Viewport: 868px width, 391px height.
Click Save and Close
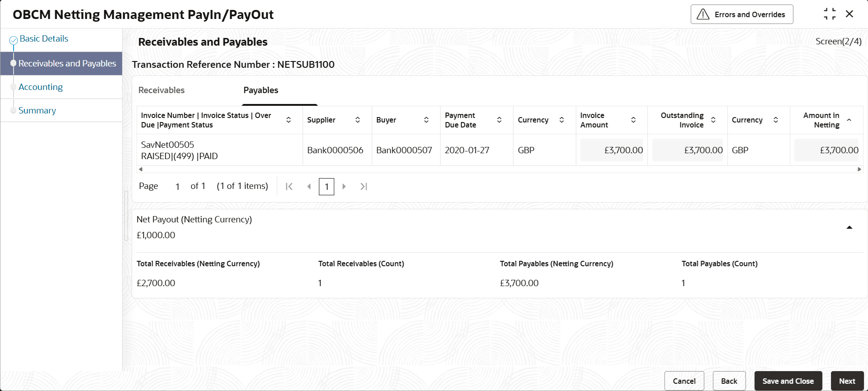click(x=788, y=381)
